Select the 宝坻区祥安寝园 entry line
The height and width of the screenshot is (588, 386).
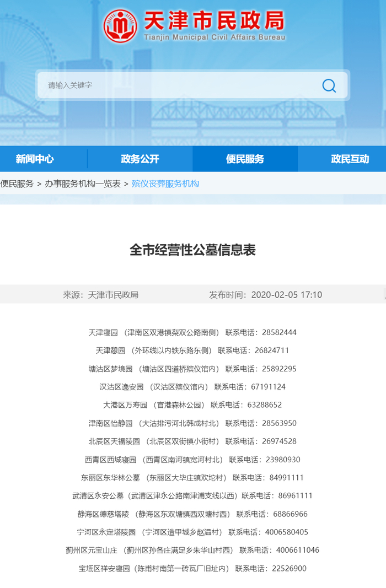(x=192, y=569)
